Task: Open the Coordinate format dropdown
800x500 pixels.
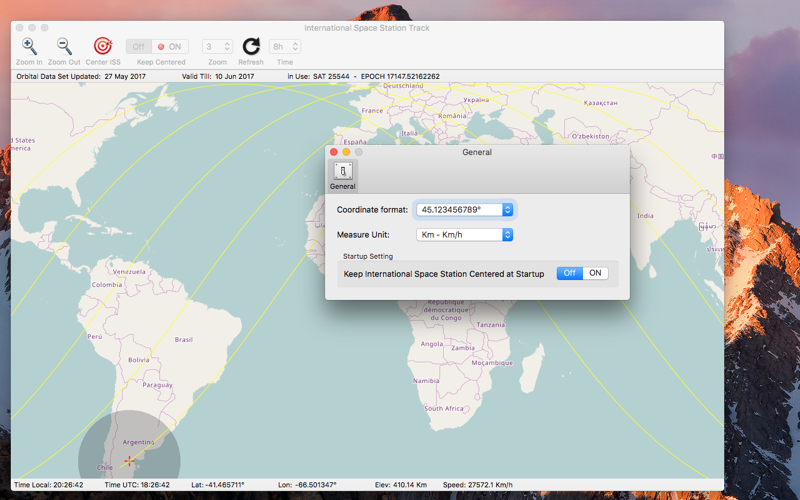Action: 464,210
